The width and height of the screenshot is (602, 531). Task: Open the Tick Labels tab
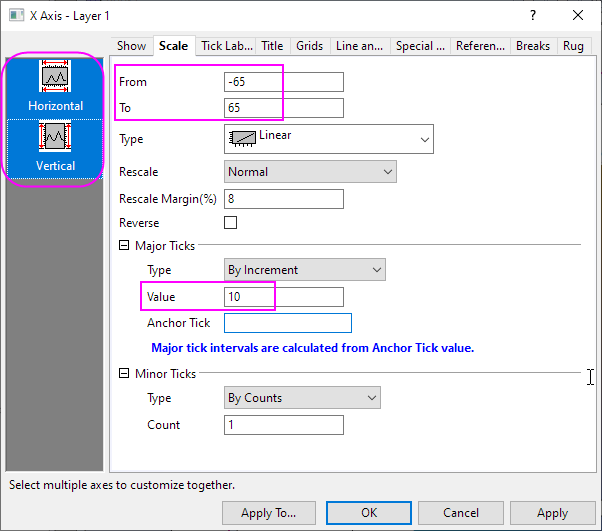click(x=225, y=46)
